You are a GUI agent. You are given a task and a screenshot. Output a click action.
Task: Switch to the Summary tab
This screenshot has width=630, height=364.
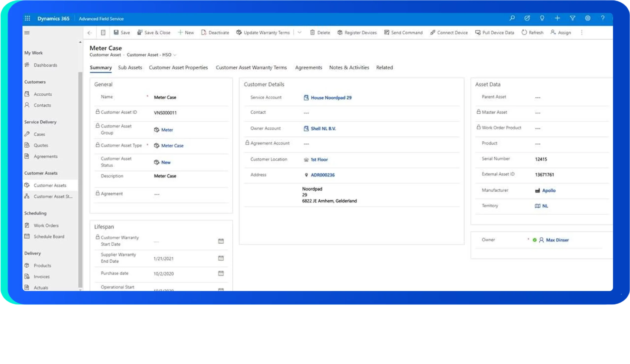coord(101,67)
